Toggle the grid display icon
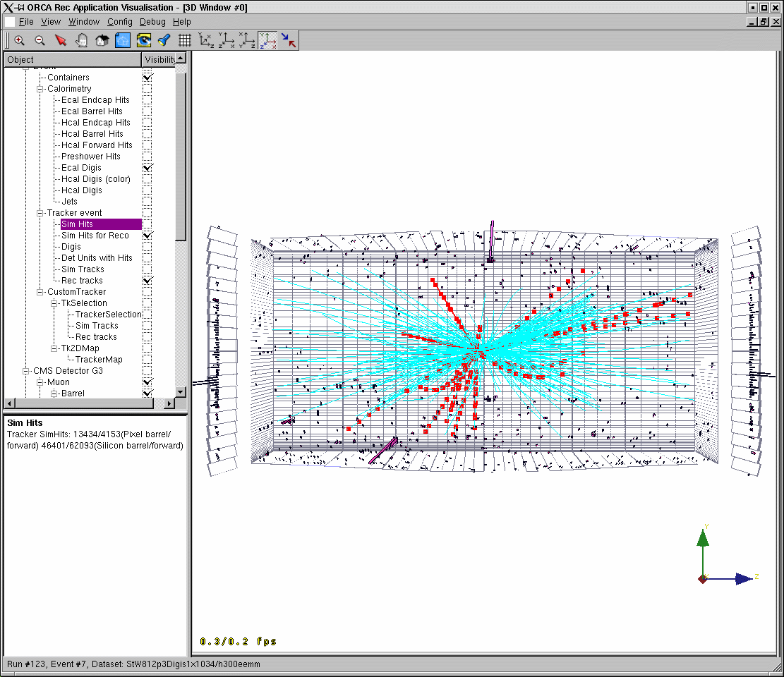 click(185, 41)
